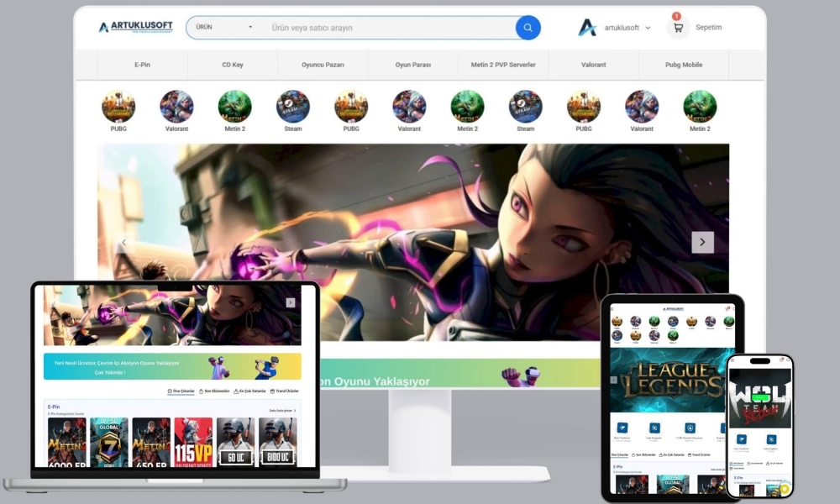Tap the search icon on the phone
The height and width of the screenshot is (504, 840).
(788, 360)
